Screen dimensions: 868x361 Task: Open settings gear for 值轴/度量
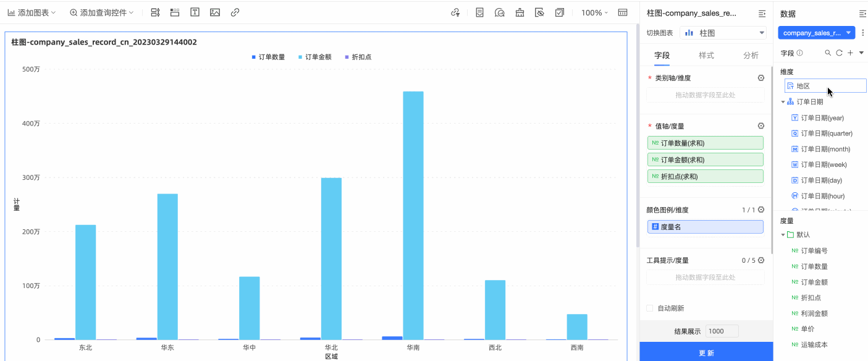[761, 126]
